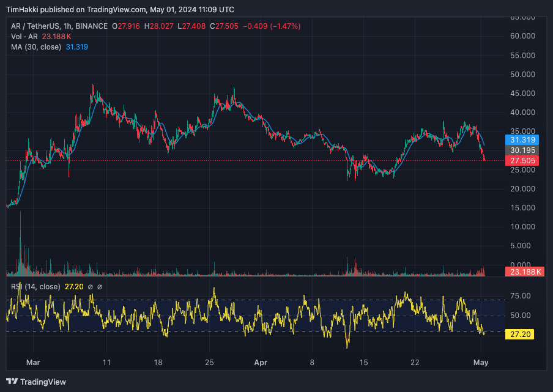Click the TradingView logo in bottom-left corner
The image size is (553, 392).
(35, 382)
